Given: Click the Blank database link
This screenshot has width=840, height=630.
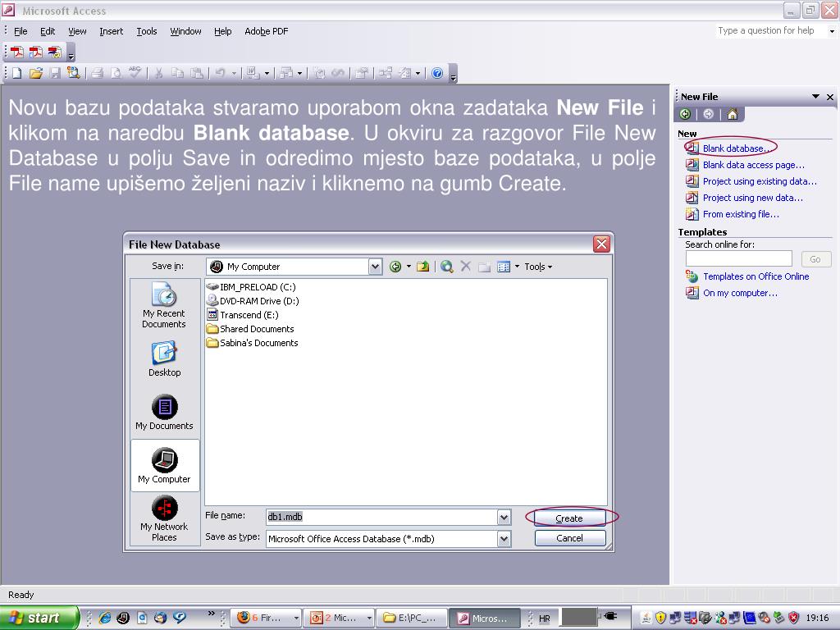Looking at the screenshot, I should click(737, 148).
